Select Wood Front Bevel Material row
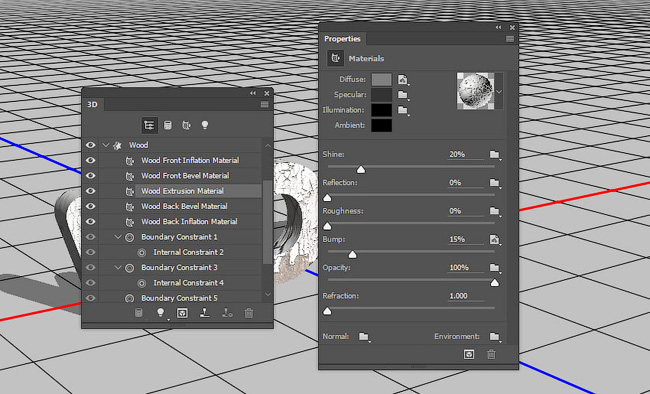Screen dimensions: 650x394 coord(180,176)
